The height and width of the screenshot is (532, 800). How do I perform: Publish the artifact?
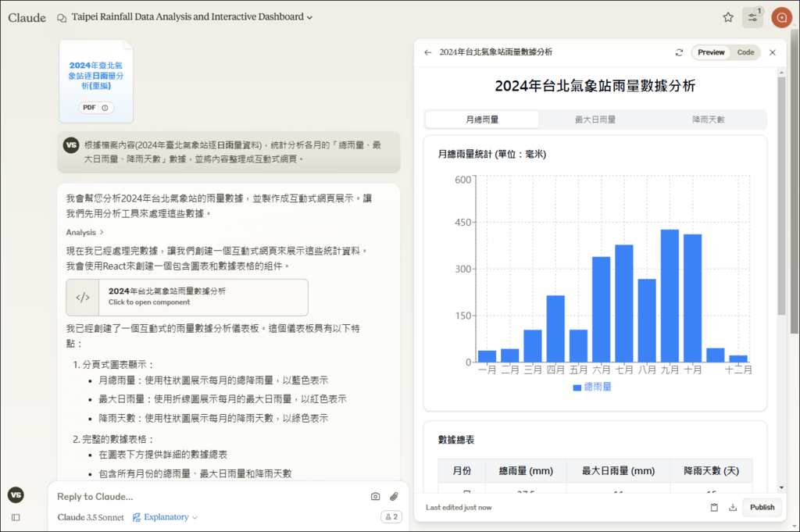tap(762, 508)
